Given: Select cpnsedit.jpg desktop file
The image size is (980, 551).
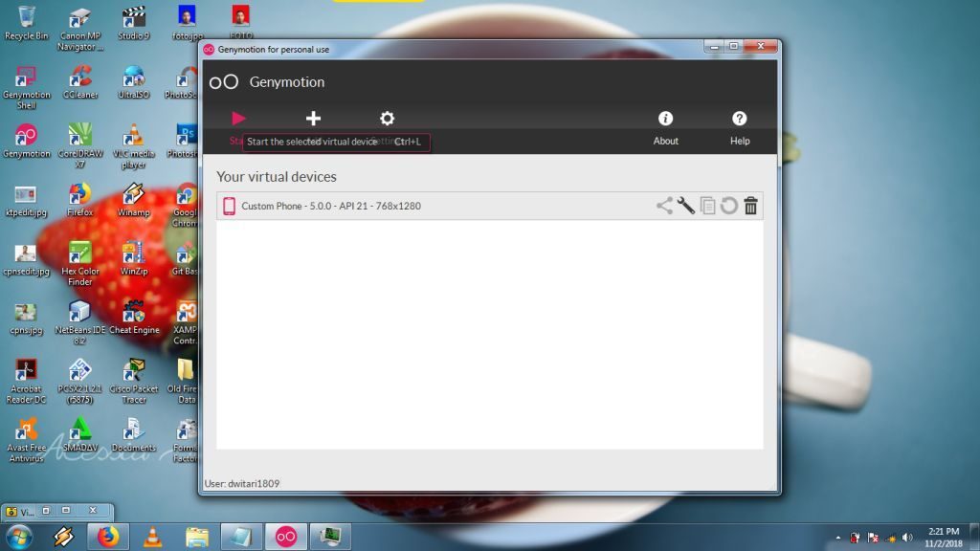Looking at the screenshot, I should pyautogui.click(x=26, y=258).
